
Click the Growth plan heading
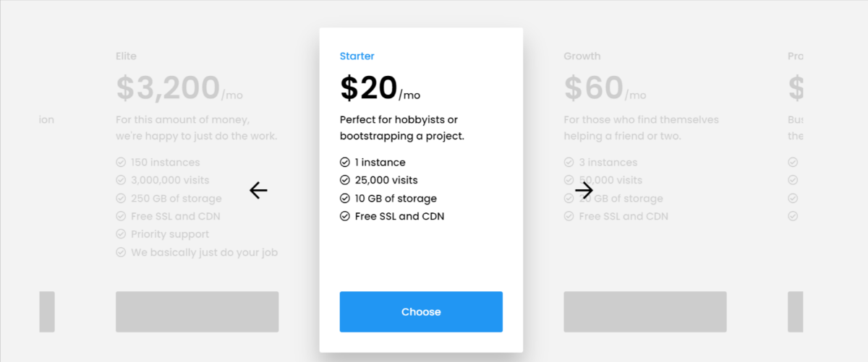coord(582,56)
